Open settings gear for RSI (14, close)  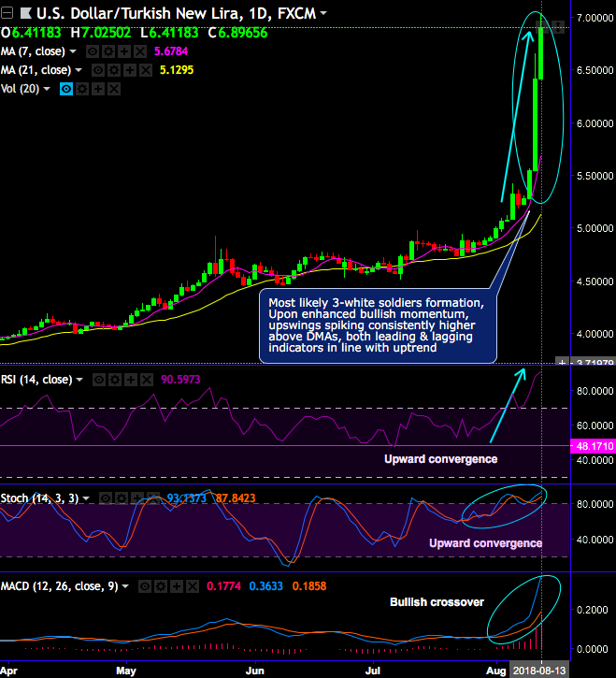tap(115, 380)
